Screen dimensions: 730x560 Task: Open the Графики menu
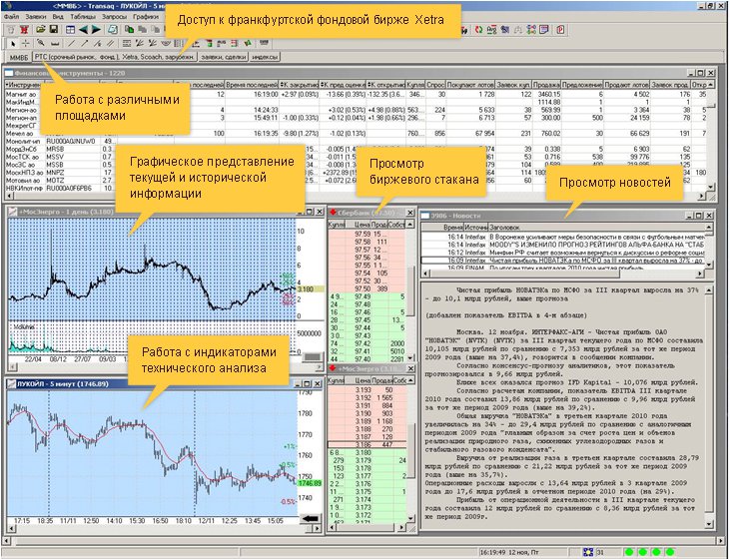point(146,17)
